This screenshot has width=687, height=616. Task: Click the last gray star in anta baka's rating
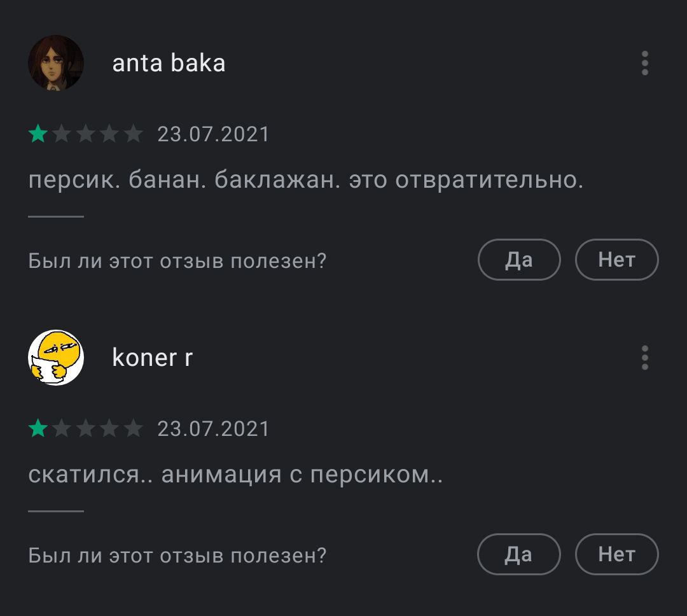pos(133,134)
